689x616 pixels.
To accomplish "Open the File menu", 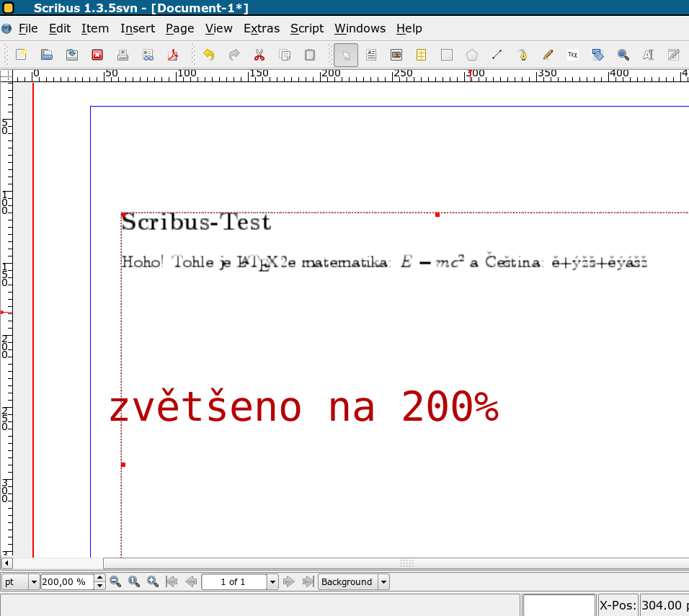I will [x=28, y=29].
